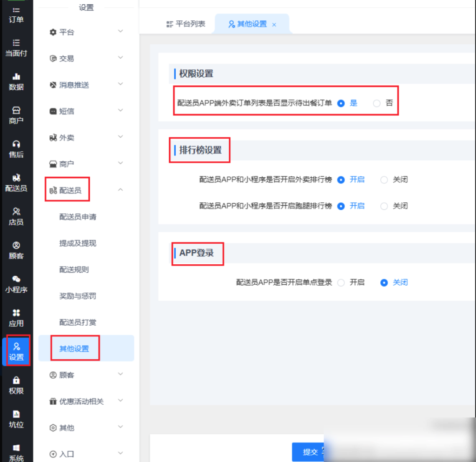Expand the 消息推送 menu section
The image size is (476, 462).
86,85
